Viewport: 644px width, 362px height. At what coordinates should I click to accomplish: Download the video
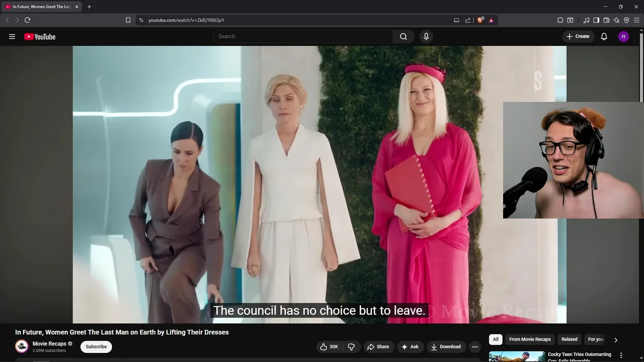coord(446,346)
